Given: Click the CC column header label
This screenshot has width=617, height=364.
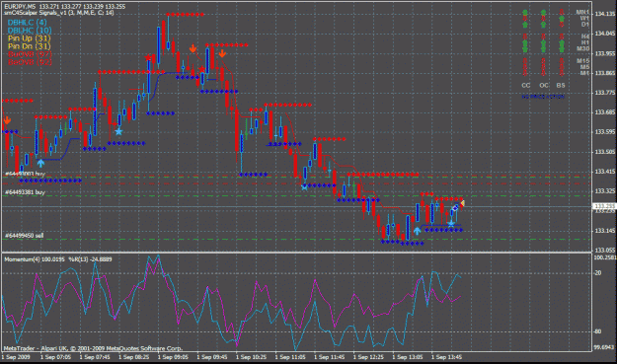Looking at the screenshot, I should [x=526, y=85].
